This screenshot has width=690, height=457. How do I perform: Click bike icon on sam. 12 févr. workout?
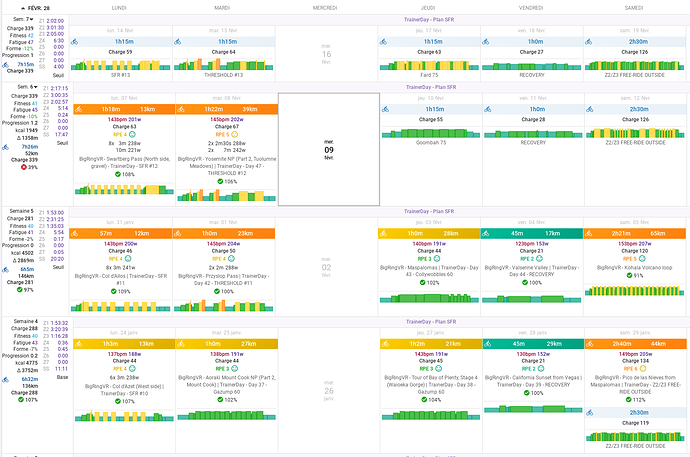pos(590,109)
